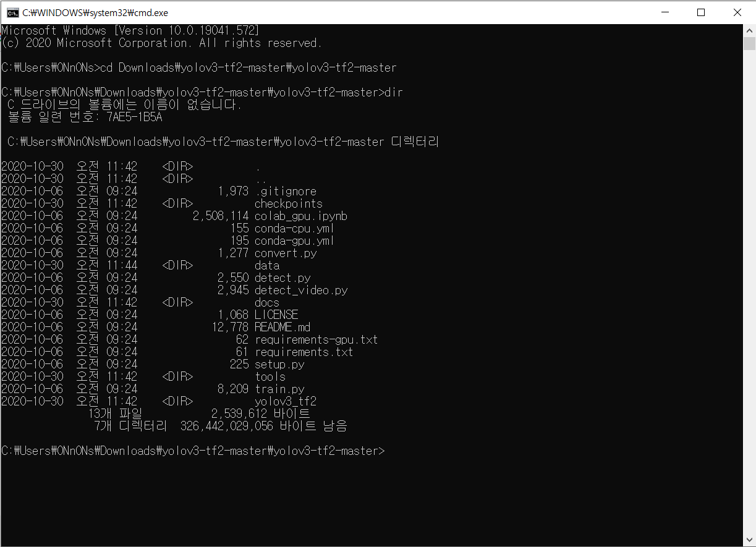Click the vertical scrollbar thumb
Screen dimensions: 756x547
tap(749, 43)
